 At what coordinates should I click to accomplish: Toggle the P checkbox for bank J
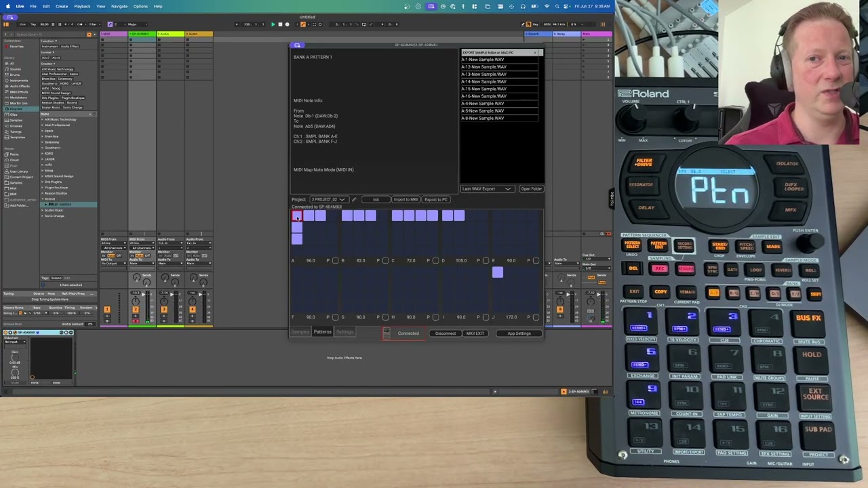click(x=536, y=317)
